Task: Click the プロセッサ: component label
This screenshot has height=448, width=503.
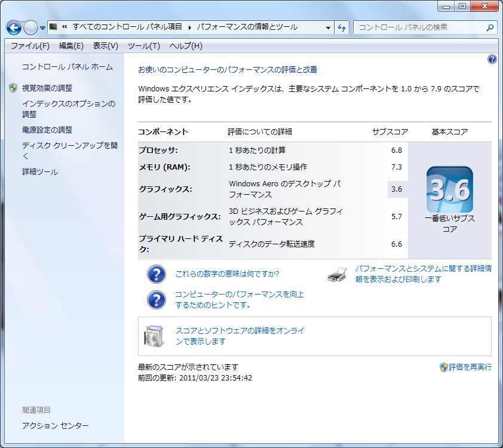Action: tap(158, 150)
